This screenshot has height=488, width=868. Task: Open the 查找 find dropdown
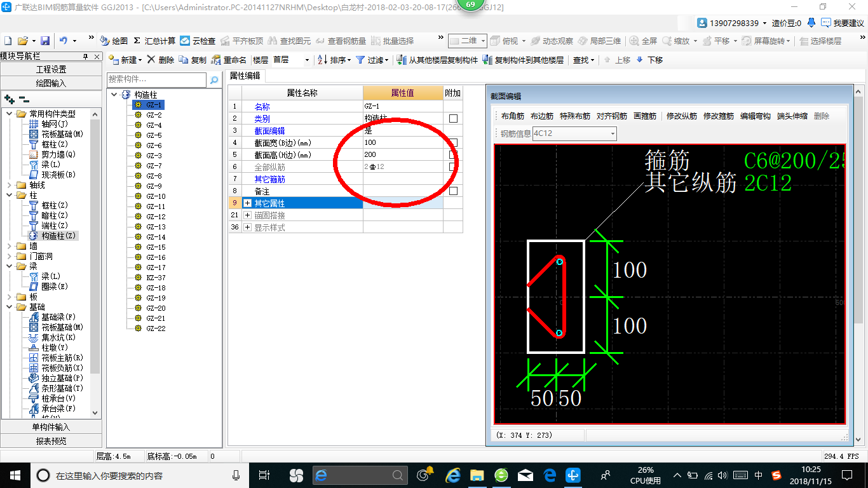pos(583,60)
